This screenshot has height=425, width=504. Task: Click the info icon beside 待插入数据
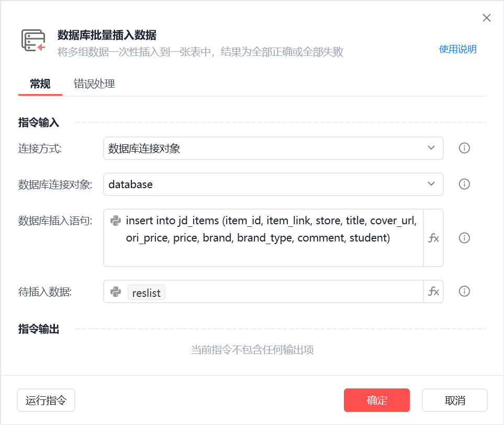[x=464, y=291]
